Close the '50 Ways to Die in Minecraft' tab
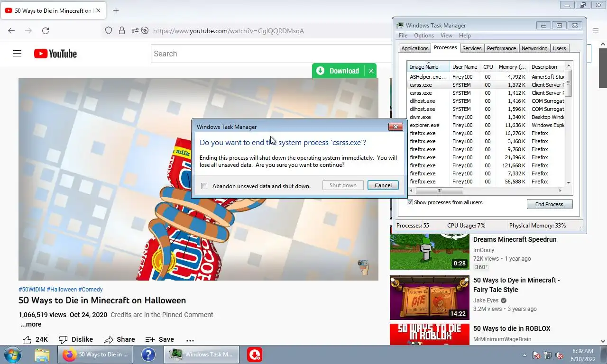Viewport: 607px width, 364px height. click(98, 10)
